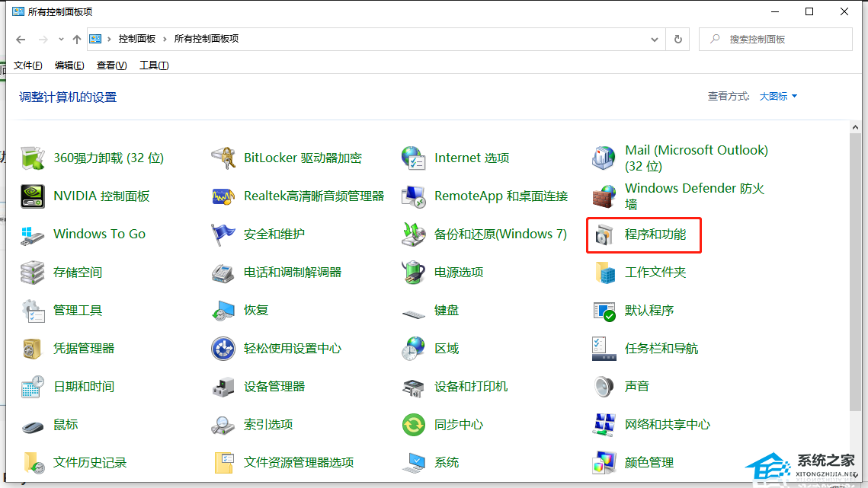Expand the 查看方式 大图标 dropdown
868x488 pixels.
[x=778, y=96]
